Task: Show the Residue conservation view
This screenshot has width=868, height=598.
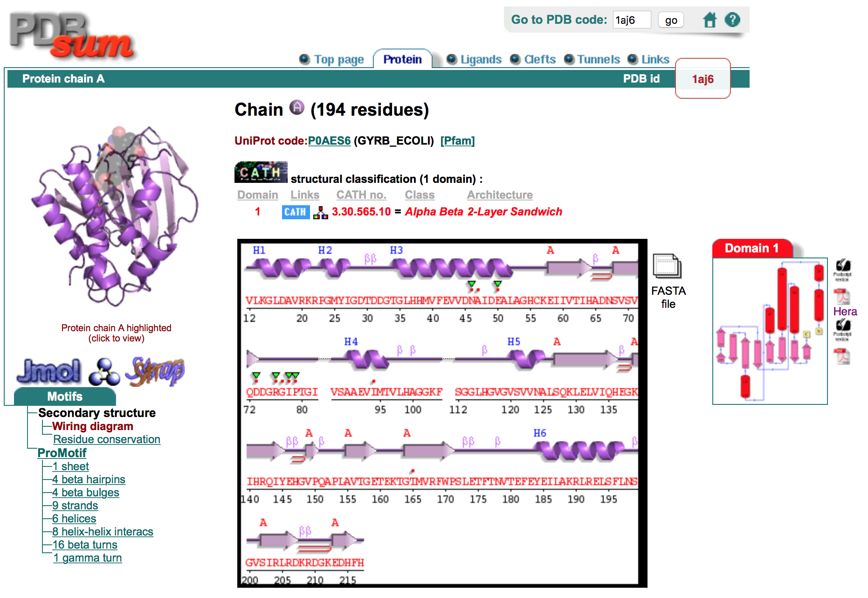Action: (x=106, y=439)
